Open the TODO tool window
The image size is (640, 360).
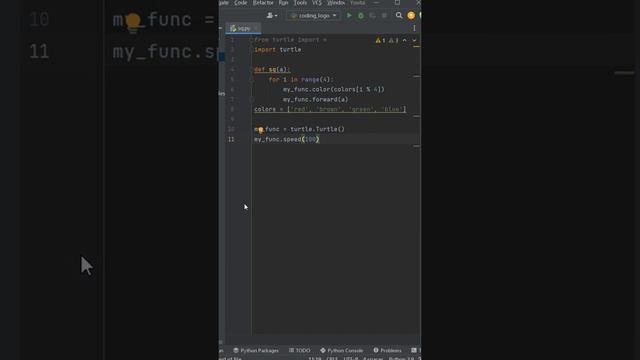[300, 350]
